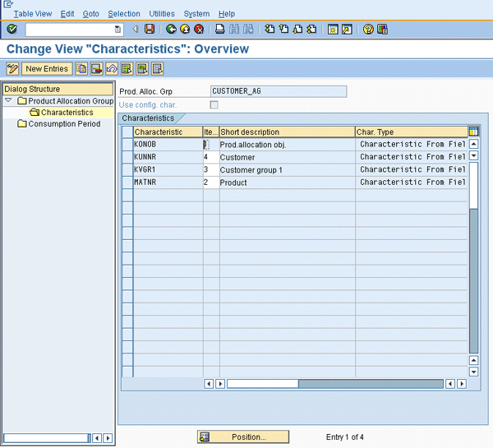This screenshot has width=493, height=448.
Task: Select the MATNR row selector box
Action: click(x=127, y=182)
